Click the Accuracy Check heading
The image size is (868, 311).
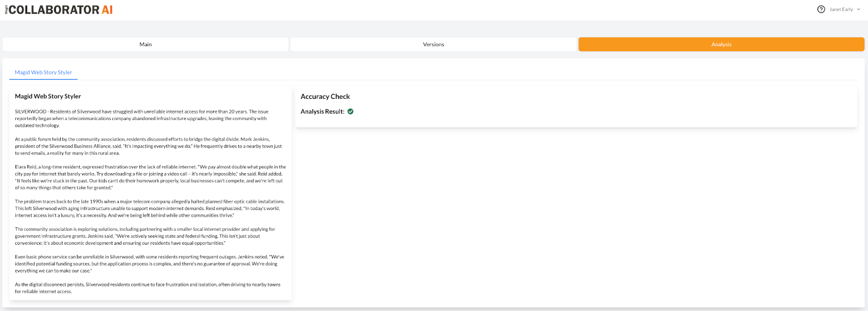pos(325,97)
